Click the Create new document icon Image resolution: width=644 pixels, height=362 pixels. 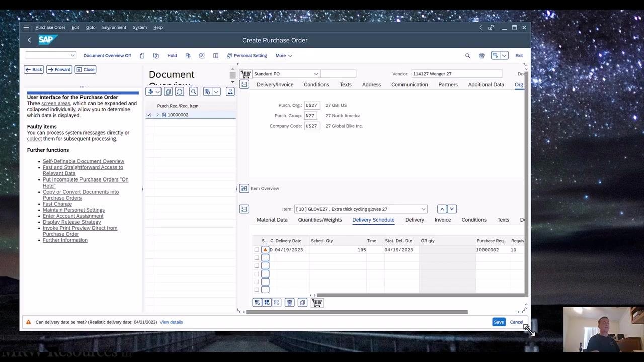tap(142, 56)
